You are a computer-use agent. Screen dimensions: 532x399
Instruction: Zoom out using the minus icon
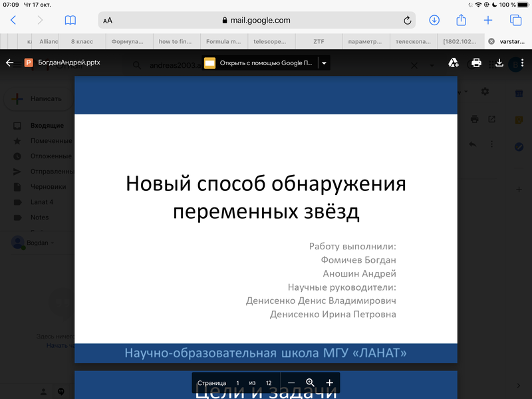click(x=291, y=383)
